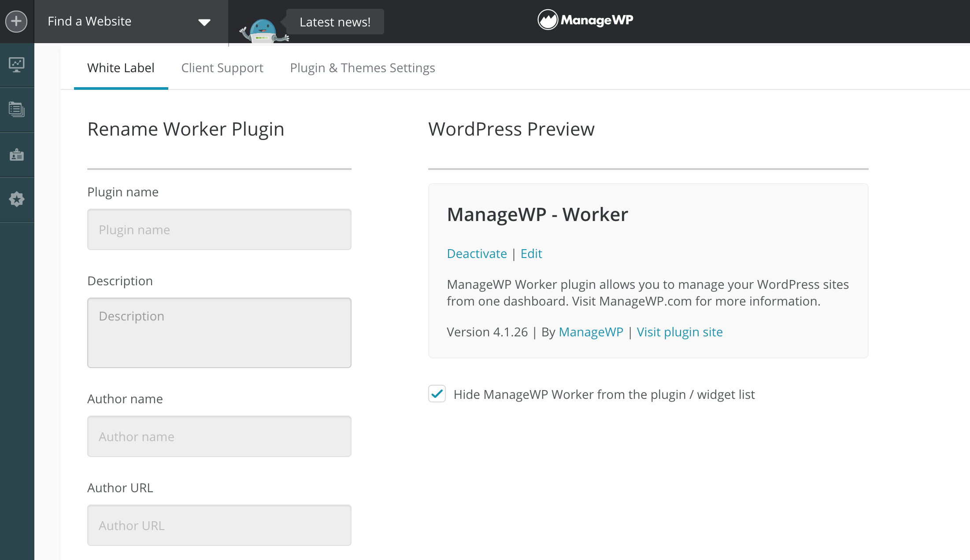The image size is (970, 560).
Task: Click the ManageWP logo in top right
Action: pyautogui.click(x=585, y=19)
